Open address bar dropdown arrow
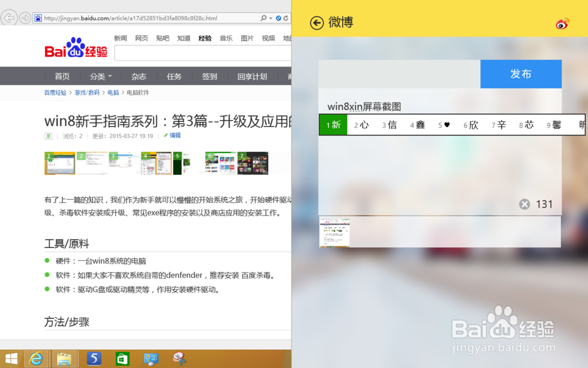This screenshot has width=588, height=368. [x=270, y=18]
